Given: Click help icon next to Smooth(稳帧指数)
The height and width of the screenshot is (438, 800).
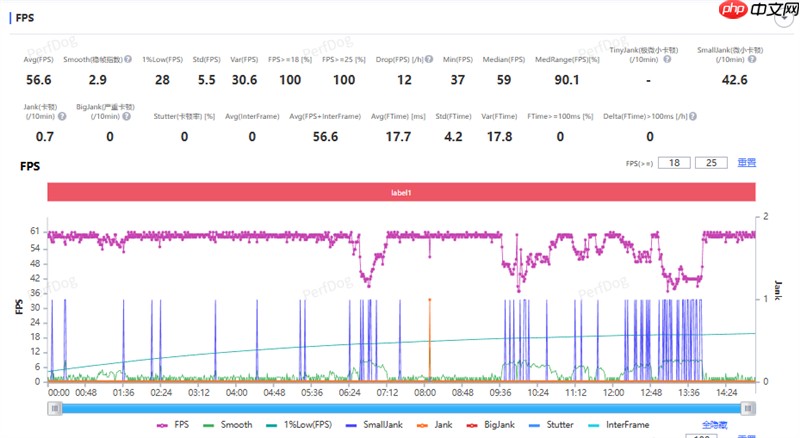Looking at the screenshot, I should pyautogui.click(x=130, y=60).
